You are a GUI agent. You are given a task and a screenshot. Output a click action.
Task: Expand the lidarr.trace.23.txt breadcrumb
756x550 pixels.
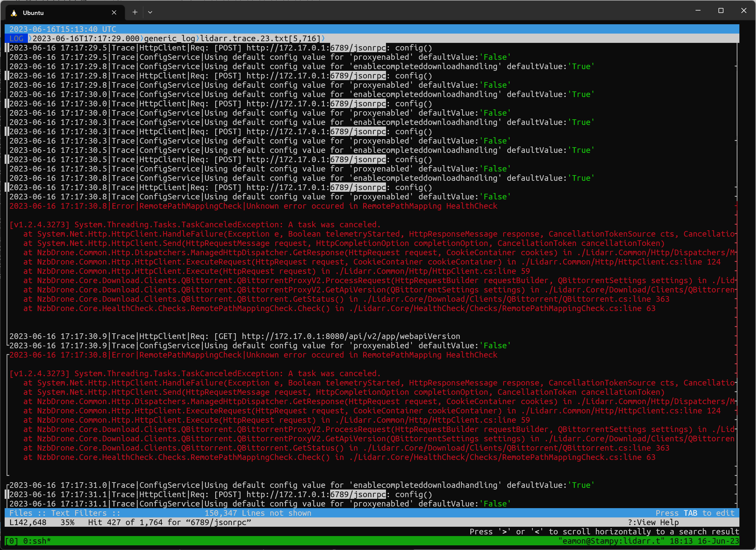[x=259, y=38]
